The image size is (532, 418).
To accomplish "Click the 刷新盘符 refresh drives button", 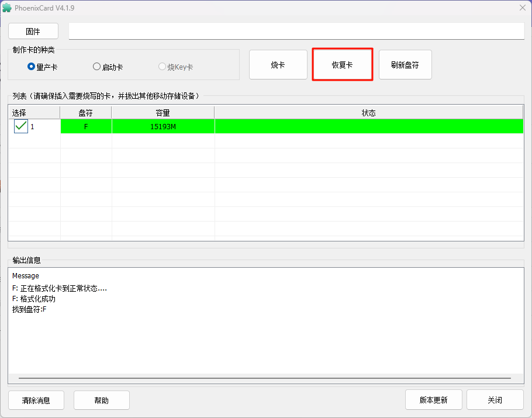I will 405,65.
